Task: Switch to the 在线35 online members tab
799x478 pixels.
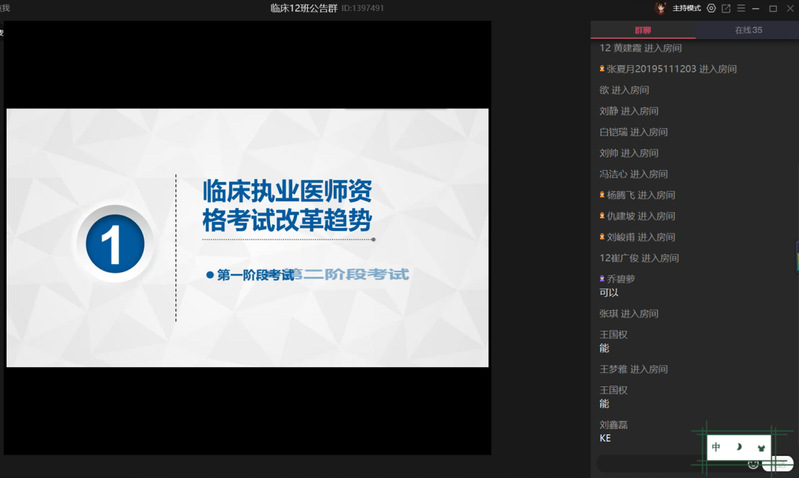Action: (x=748, y=30)
